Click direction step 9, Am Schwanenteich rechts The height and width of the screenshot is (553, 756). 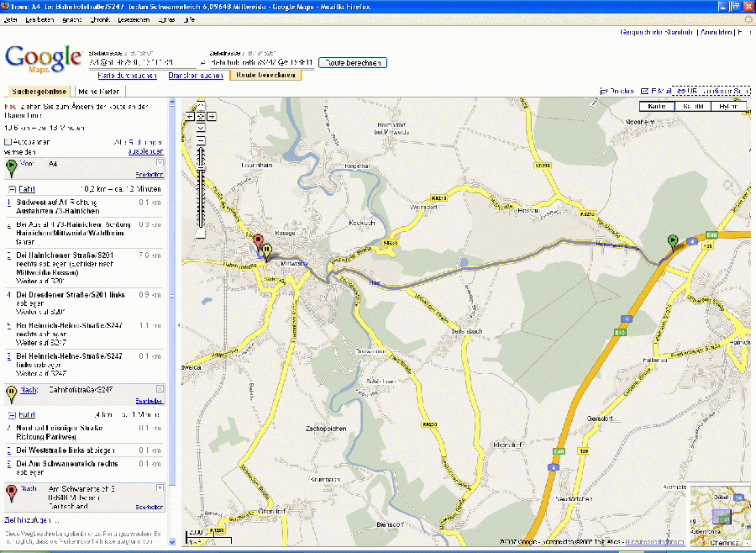coord(85,468)
